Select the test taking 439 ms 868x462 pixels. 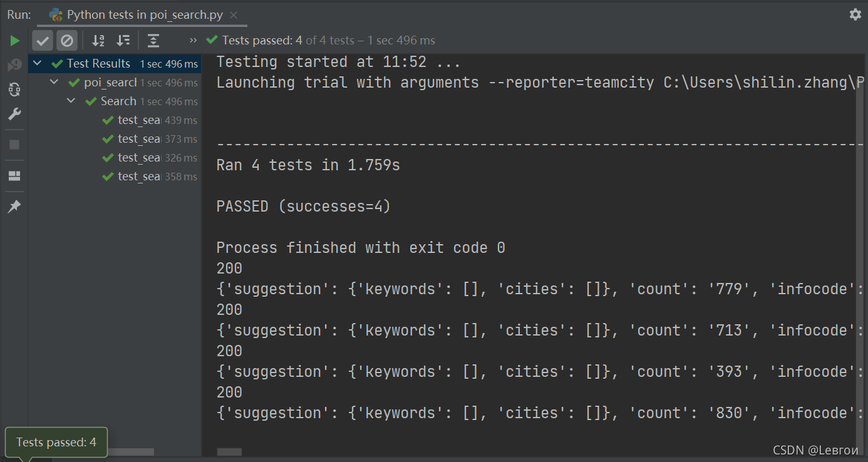tap(115, 120)
